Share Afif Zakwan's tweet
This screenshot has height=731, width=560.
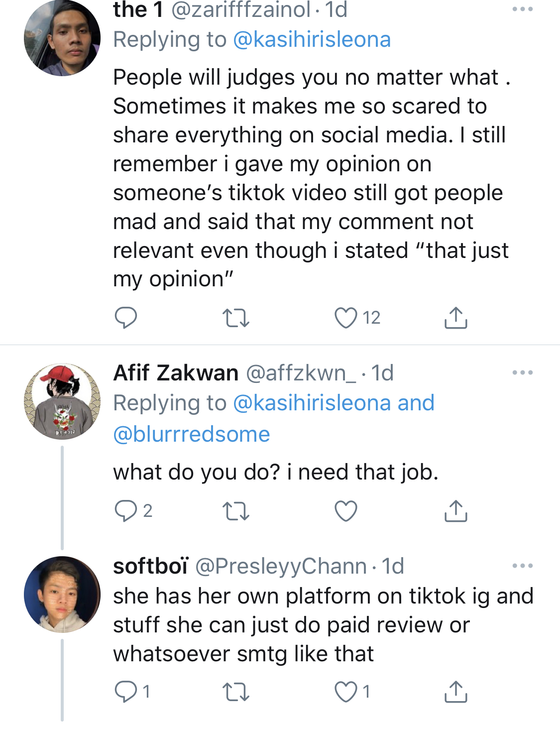tap(455, 511)
